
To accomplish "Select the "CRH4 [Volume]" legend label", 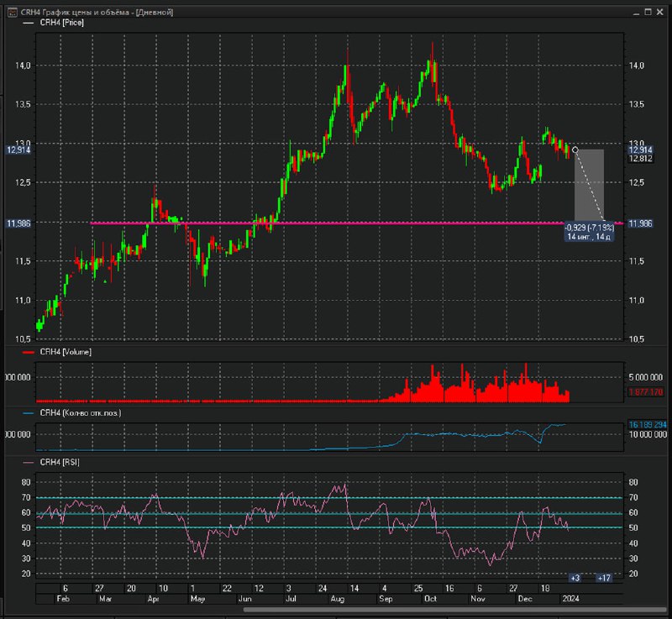I will [66, 352].
